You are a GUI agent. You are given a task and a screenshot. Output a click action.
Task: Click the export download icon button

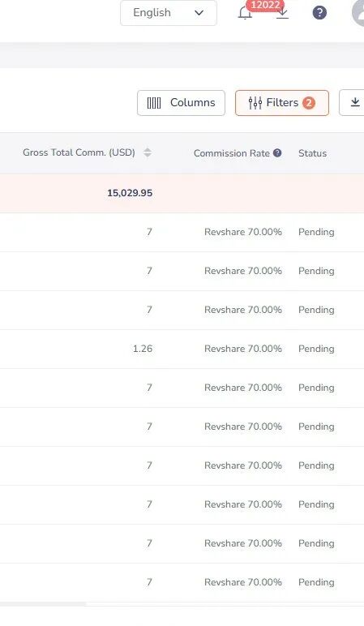click(353, 103)
